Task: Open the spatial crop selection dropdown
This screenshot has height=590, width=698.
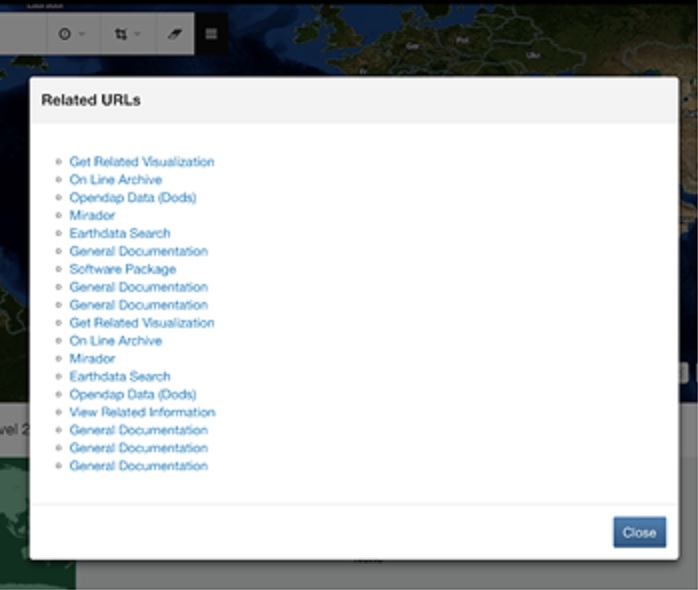Action: [128, 34]
